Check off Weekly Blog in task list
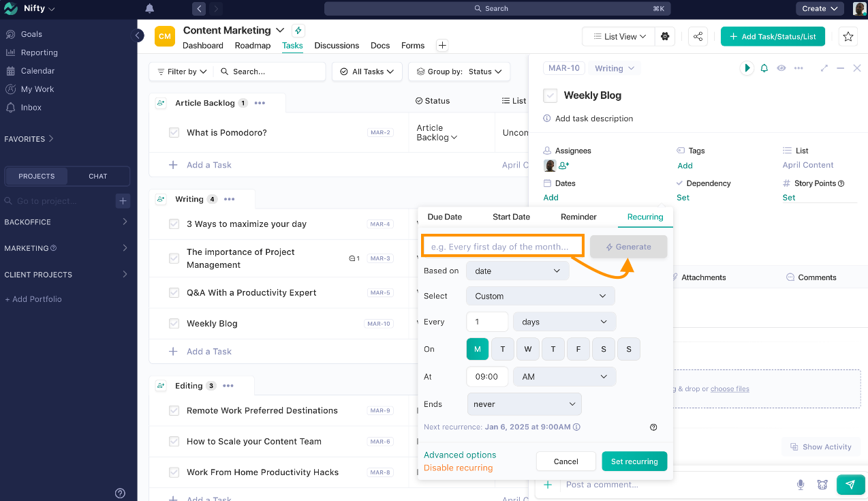 coord(174,324)
